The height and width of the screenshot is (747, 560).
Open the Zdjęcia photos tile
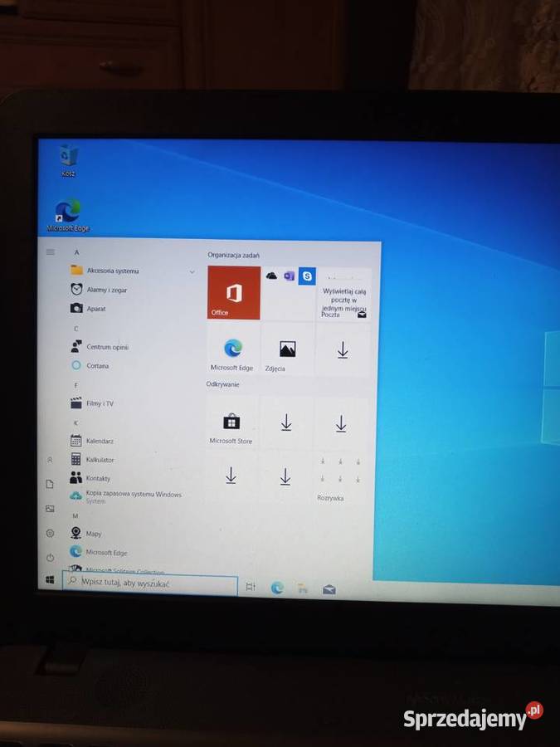pos(288,349)
